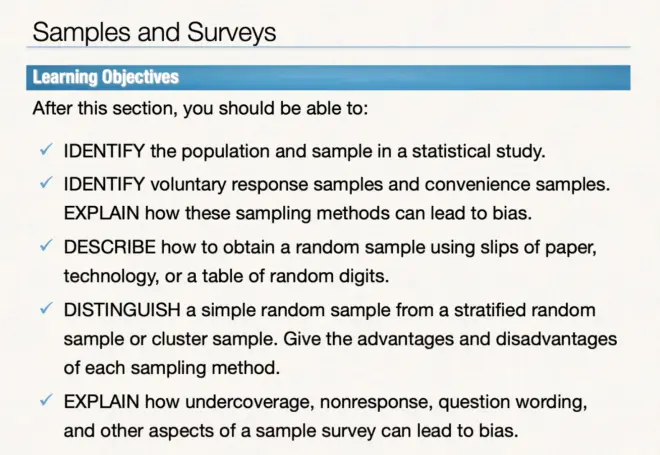Click the word DESCRIBE in third bullet
Viewport: 660px width, 455px height.
tap(110, 247)
